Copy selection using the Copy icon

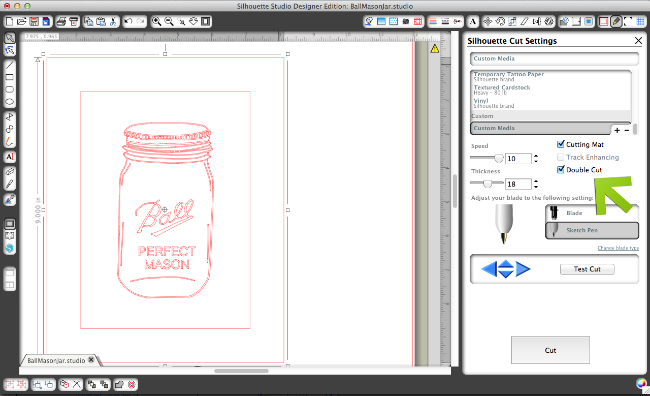coord(89,22)
